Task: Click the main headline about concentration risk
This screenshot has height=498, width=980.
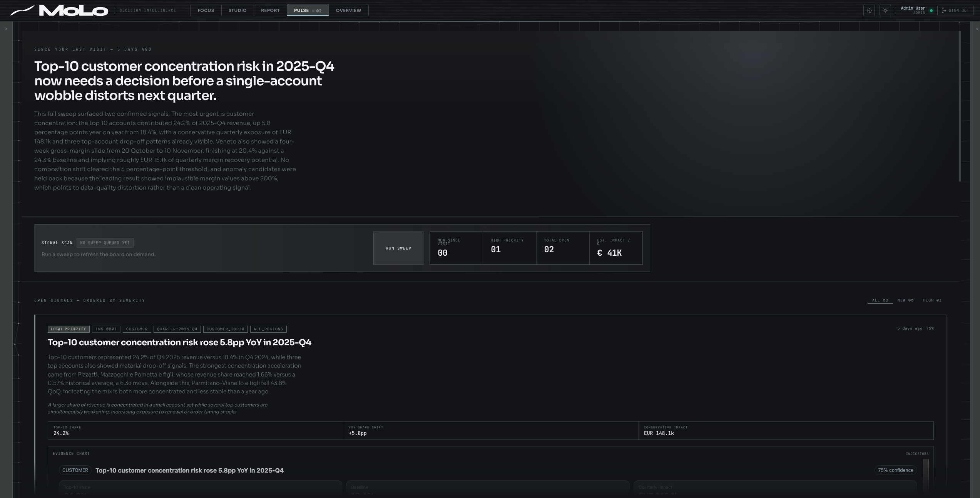Action: pos(184,81)
